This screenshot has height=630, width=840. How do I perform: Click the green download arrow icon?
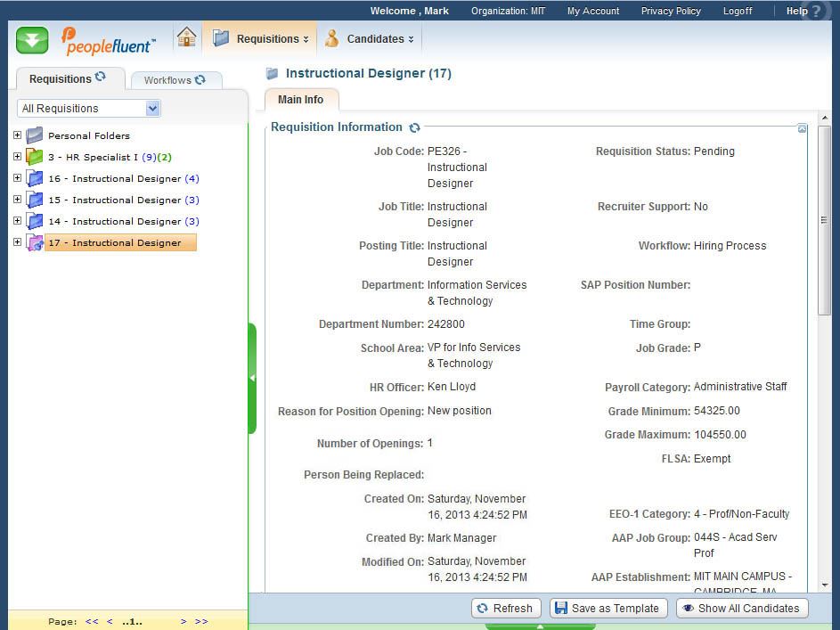(x=32, y=40)
